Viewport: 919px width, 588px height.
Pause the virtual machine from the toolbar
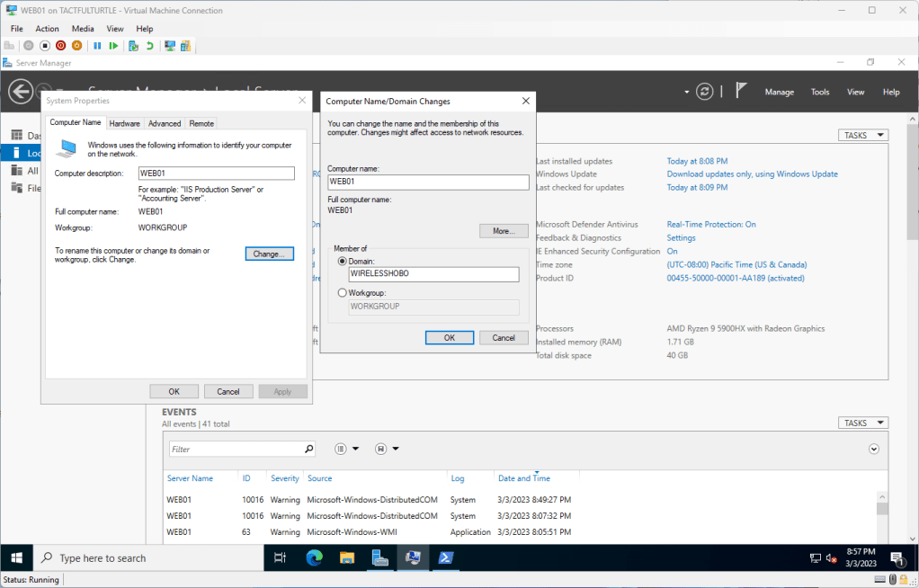pos(97,46)
